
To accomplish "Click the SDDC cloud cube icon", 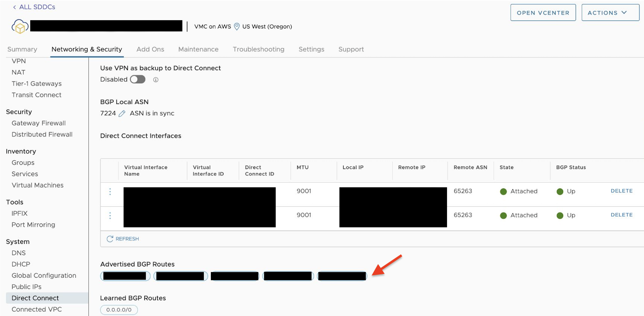I will (x=20, y=26).
